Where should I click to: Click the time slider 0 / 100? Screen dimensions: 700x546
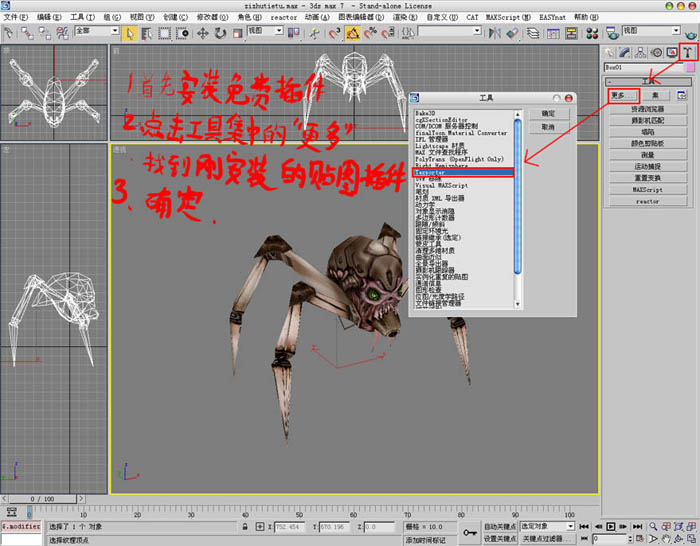pos(42,499)
